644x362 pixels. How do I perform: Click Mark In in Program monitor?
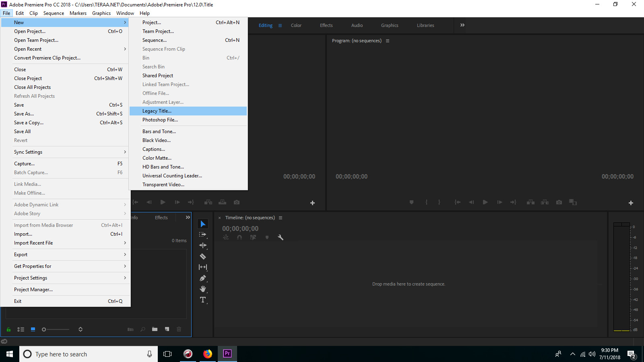tap(426, 202)
